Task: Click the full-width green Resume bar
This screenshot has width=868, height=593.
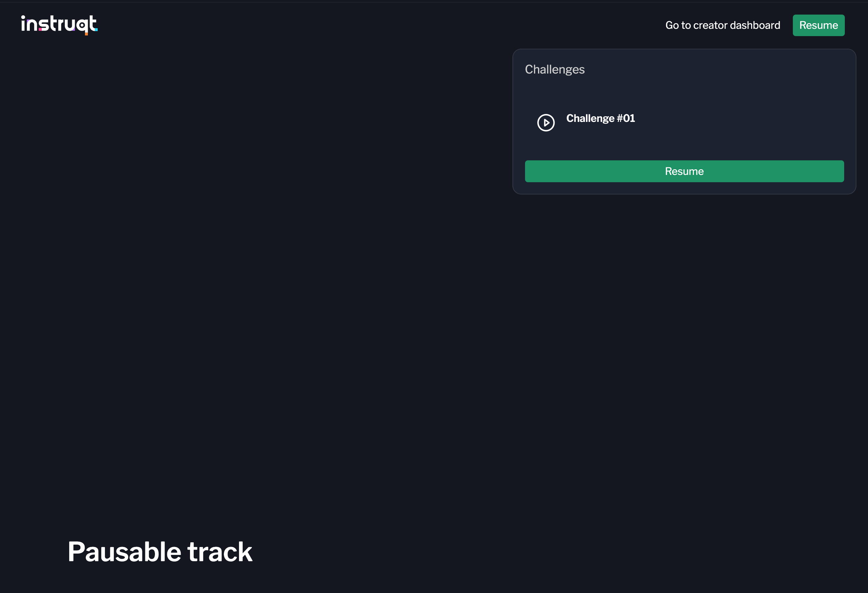Action: [x=684, y=172]
